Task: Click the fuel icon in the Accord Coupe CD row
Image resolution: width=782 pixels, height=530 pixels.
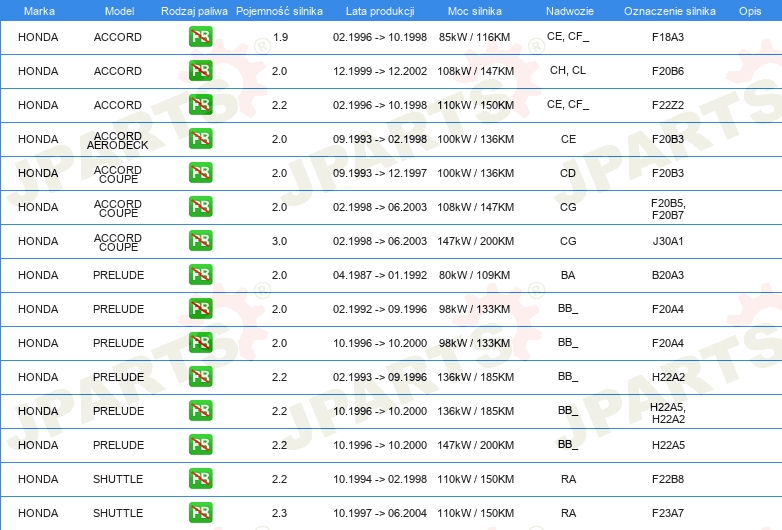Action: 200,173
